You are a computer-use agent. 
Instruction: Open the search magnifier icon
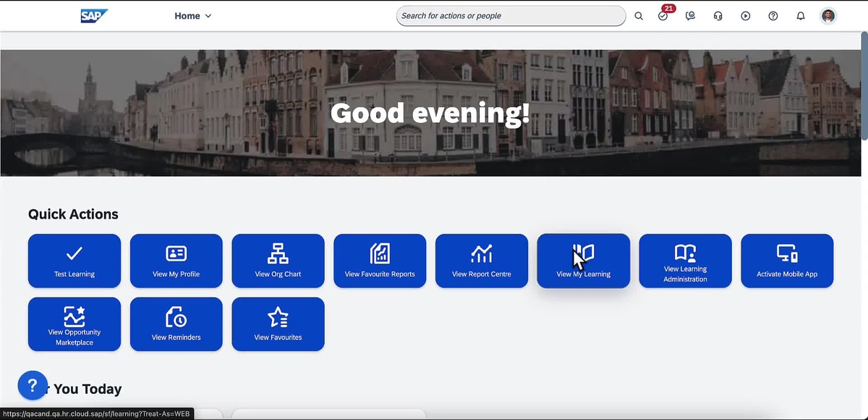click(x=639, y=15)
